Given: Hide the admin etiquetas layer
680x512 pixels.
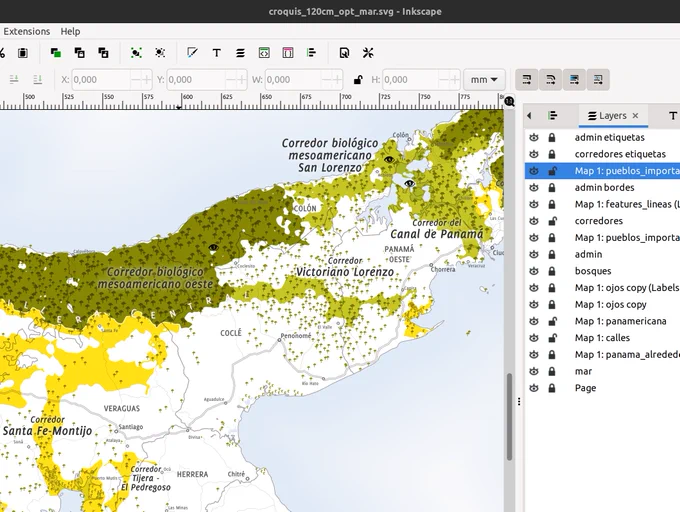Looking at the screenshot, I should pos(534,137).
